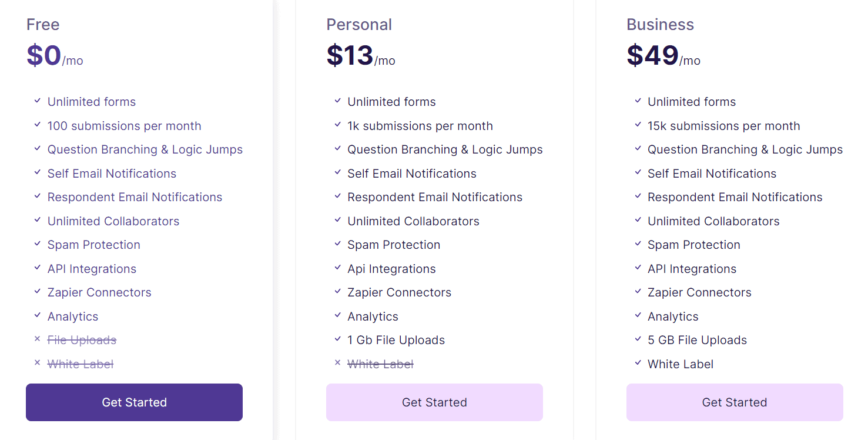
Task: Click the checkmark beside Unlimited forms under Free
Action: [37, 101]
